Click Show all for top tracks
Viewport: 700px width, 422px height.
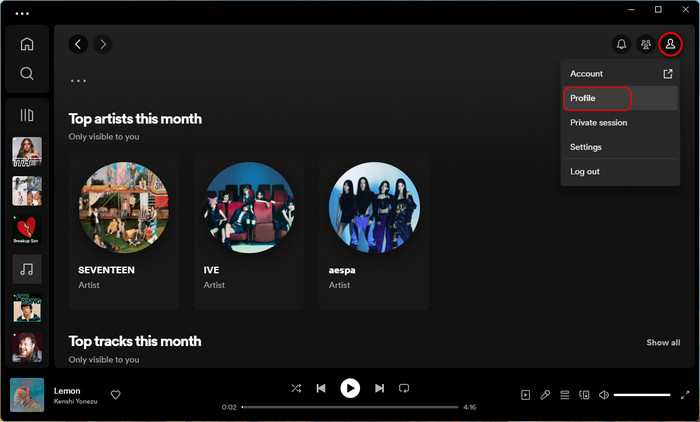(663, 343)
